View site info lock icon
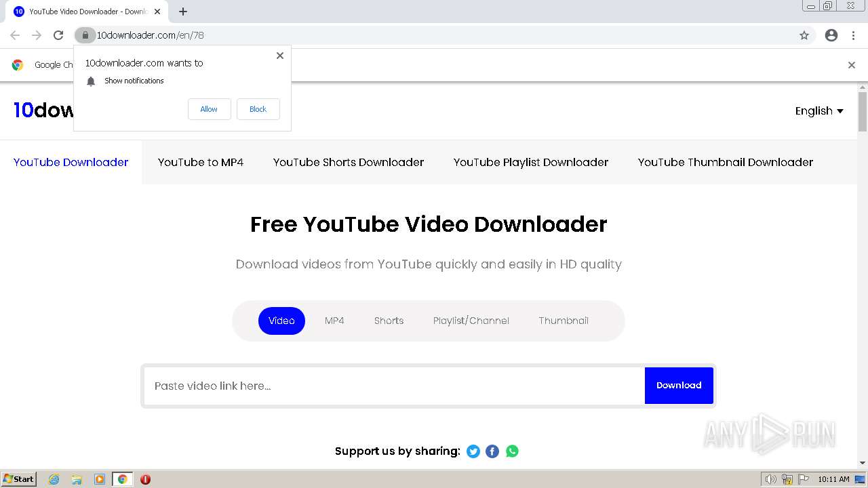Image resolution: width=868 pixels, height=488 pixels. coord(85,35)
